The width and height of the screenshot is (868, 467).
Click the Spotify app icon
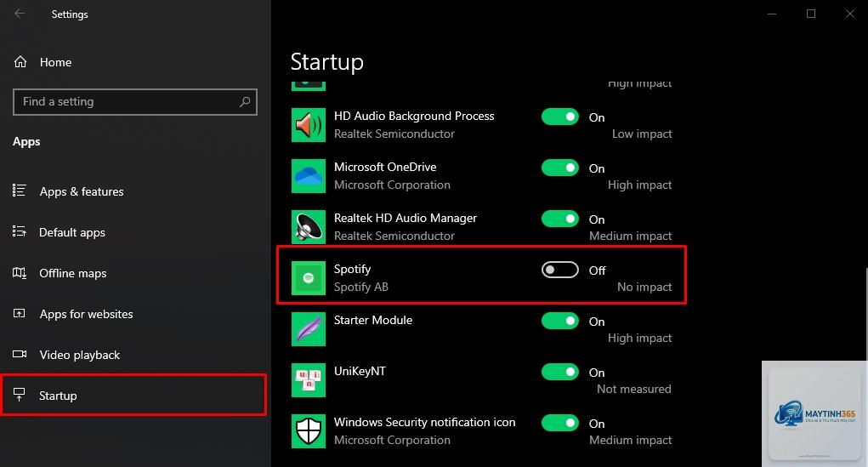click(x=309, y=278)
